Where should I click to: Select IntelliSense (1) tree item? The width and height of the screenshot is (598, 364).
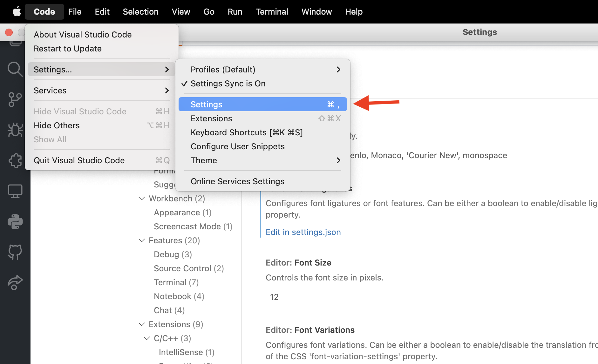point(187,352)
